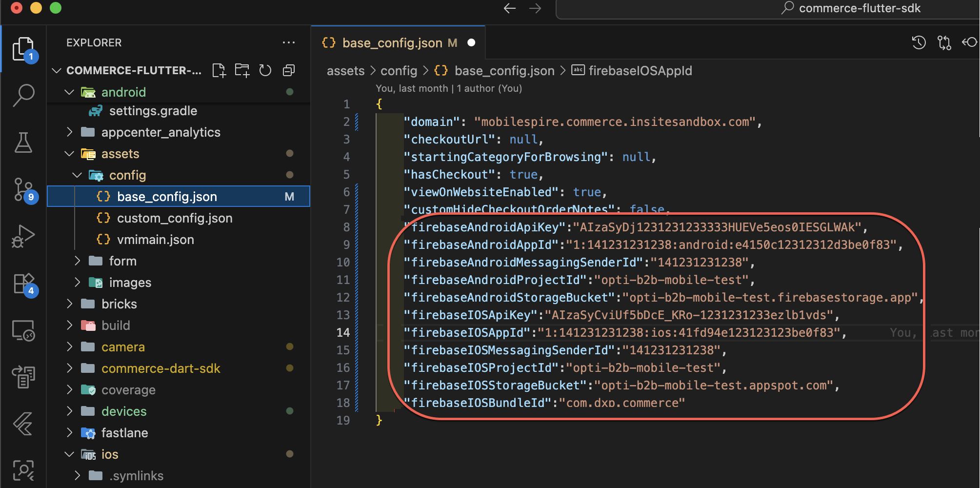The width and height of the screenshot is (980, 488).
Task: Expand the devices folder
Action: click(69, 411)
